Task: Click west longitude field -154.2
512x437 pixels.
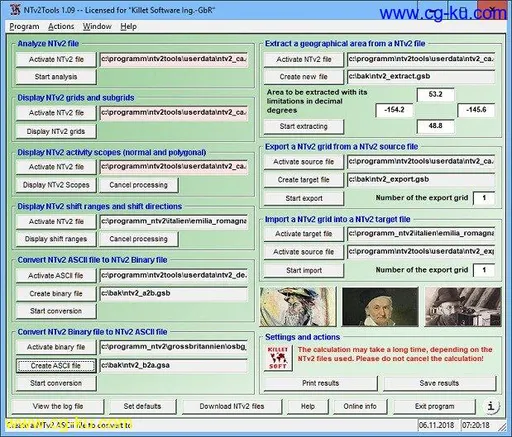Action: coord(394,110)
